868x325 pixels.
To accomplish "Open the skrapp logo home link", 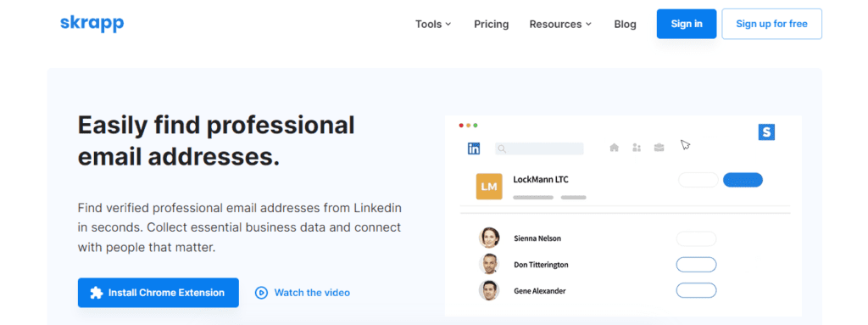I will click(x=92, y=24).
